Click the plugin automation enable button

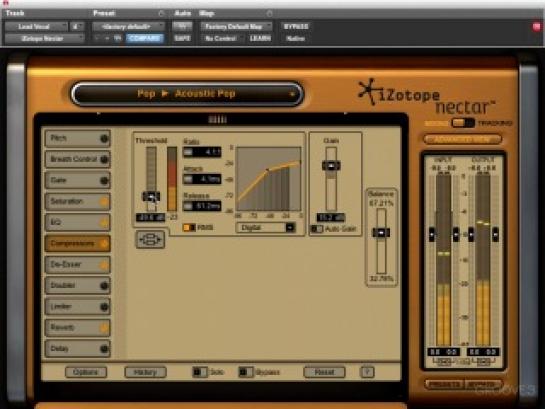[182, 26]
